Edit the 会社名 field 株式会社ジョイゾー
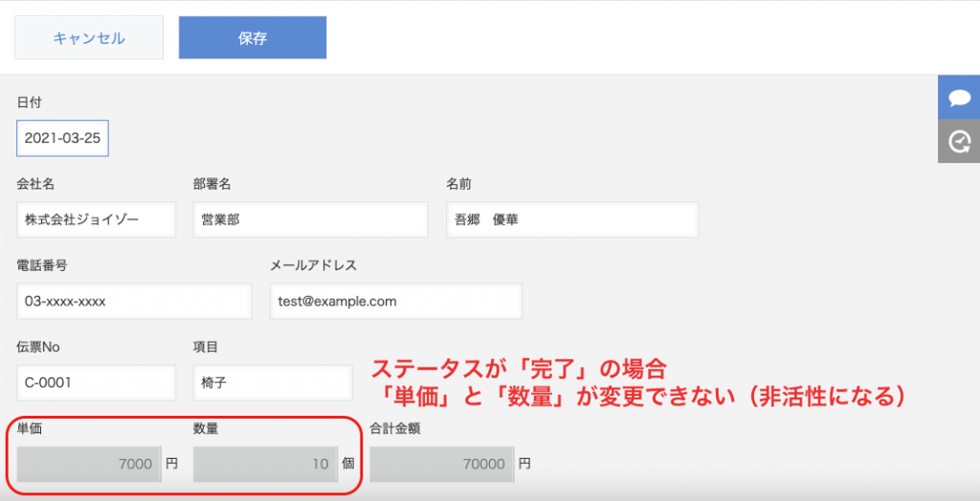 point(97,219)
